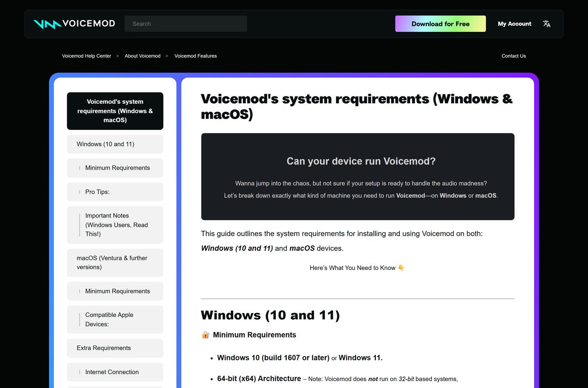Open Extra Requirements sidebar item

coord(115,348)
